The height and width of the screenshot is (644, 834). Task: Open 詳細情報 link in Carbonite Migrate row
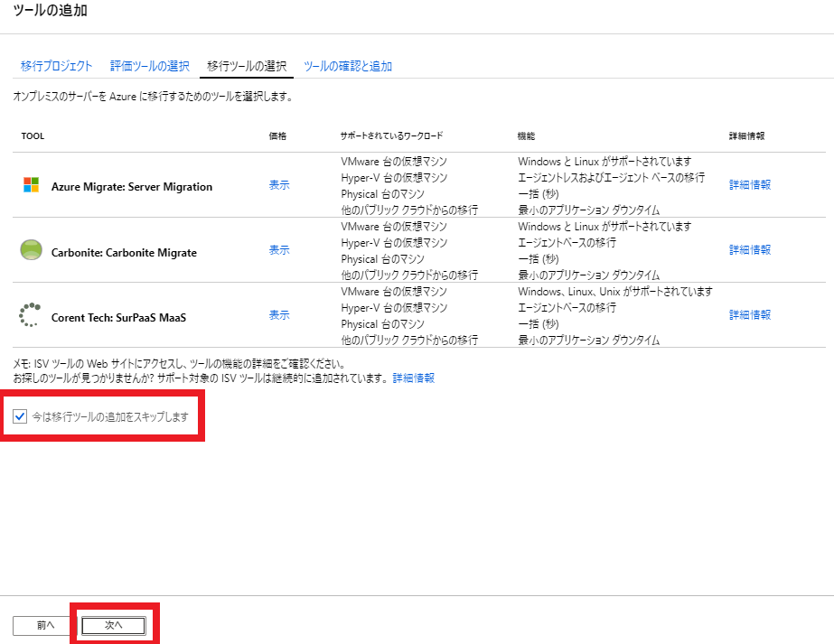click(750, 250)
